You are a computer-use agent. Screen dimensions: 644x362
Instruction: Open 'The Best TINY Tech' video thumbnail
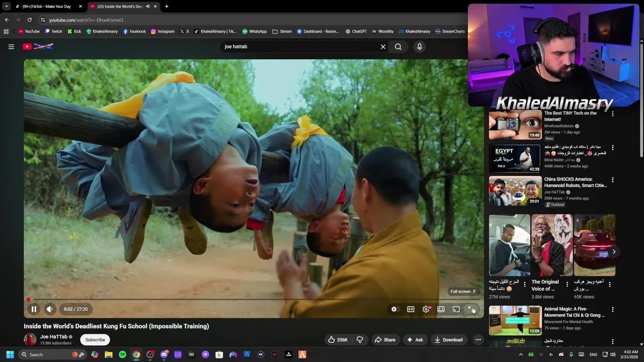click(x=515, y=125)
